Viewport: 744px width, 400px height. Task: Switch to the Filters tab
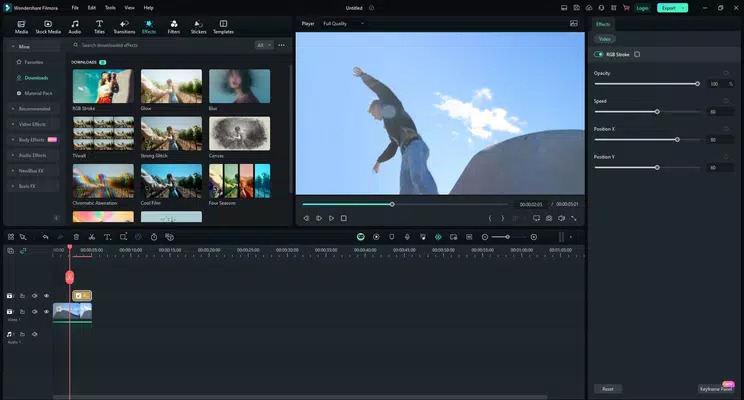click(174, 26)
